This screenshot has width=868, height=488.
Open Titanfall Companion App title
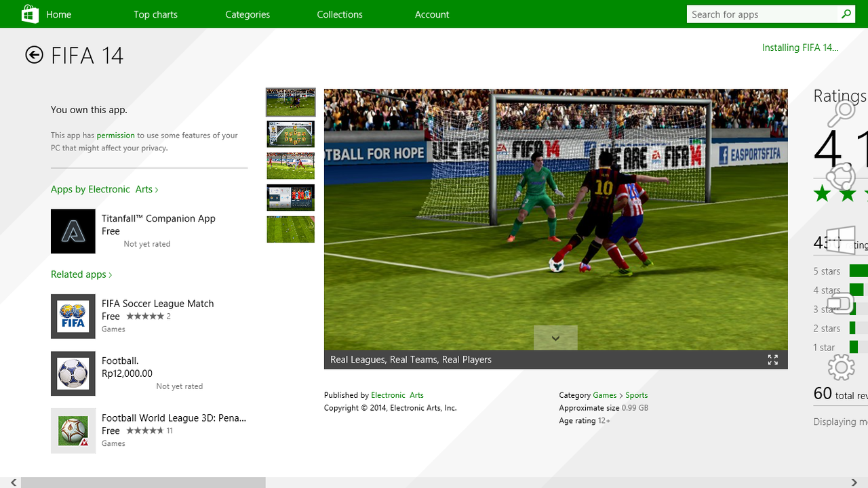point(159,218)
